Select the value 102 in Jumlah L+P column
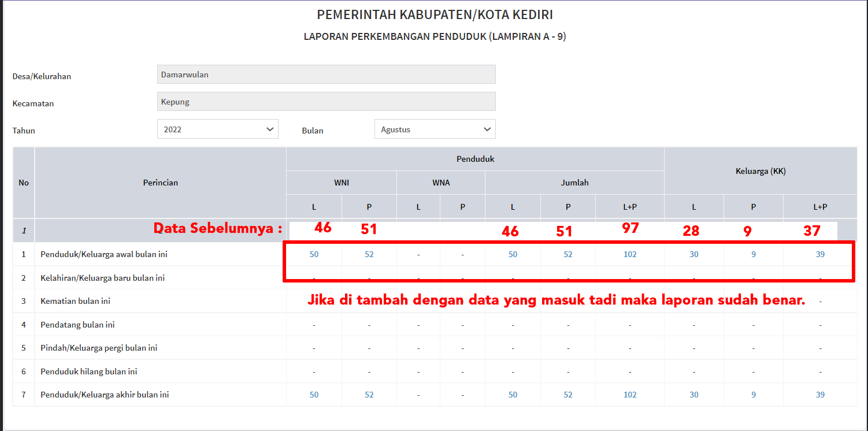The height and width of the screenshot is (431, 868). [629, 254]
